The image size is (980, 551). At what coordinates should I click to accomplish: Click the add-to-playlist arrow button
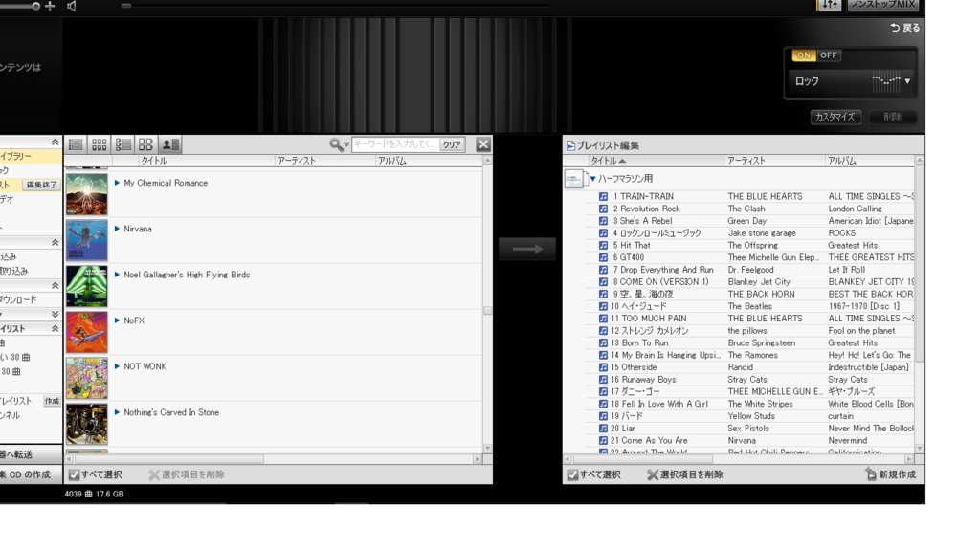pos(527,249)
